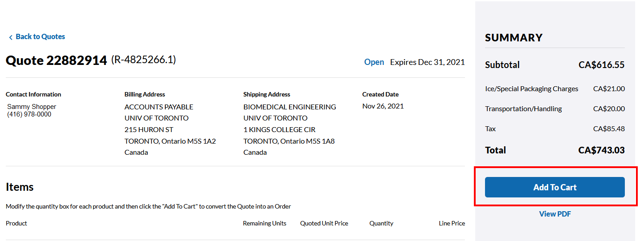Viewport: 644px width, 241px height.
Task: Click the Total CA$743.03 amount
Action: coord(601,150)
